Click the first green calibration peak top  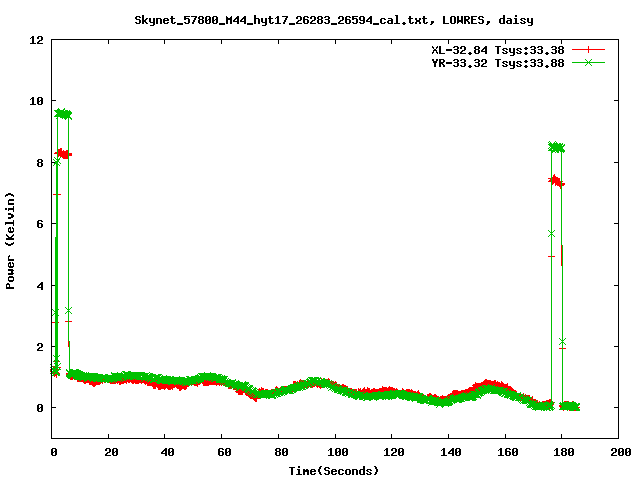63,114
